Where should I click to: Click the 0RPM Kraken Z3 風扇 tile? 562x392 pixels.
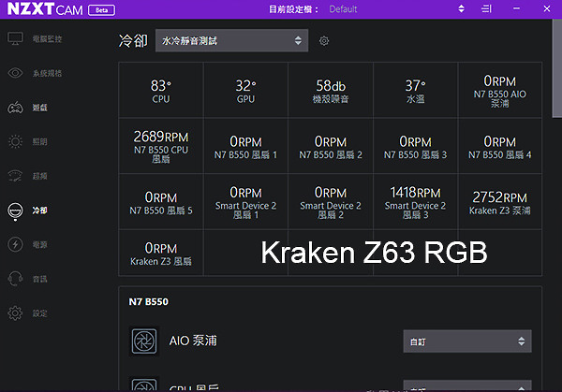161,253
